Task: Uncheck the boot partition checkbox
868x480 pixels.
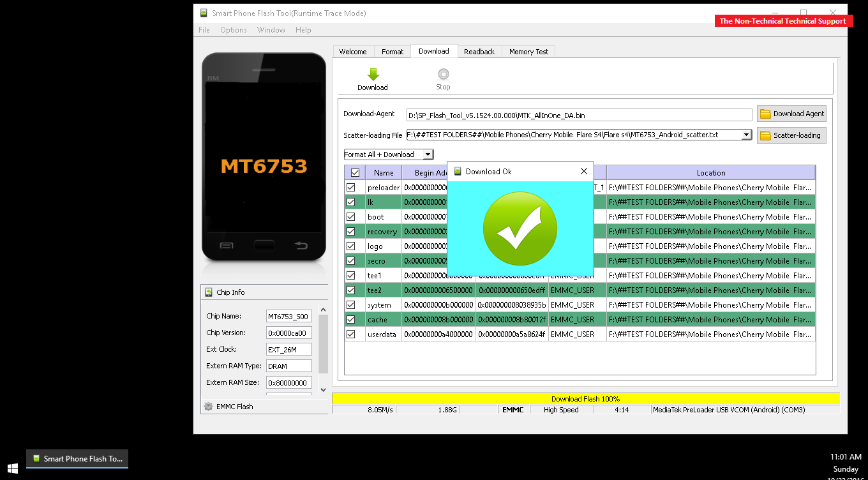Action: [x=350, y=217]
